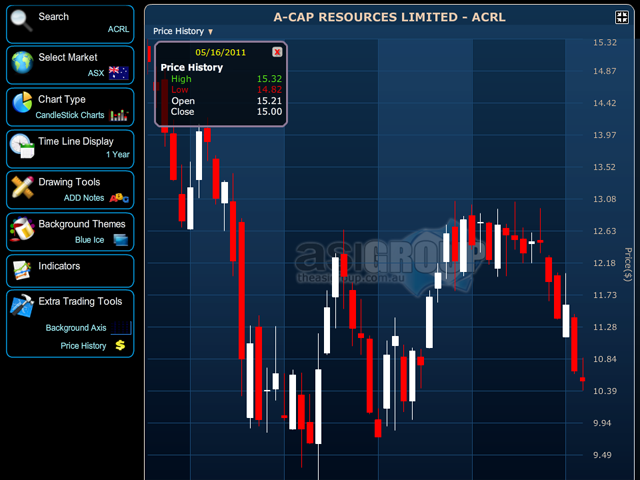Close the Price History popup

click(x=277, y=52)
